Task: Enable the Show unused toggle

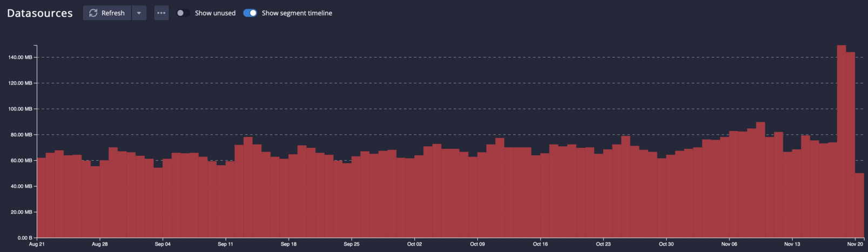Action: click(183, 13)
